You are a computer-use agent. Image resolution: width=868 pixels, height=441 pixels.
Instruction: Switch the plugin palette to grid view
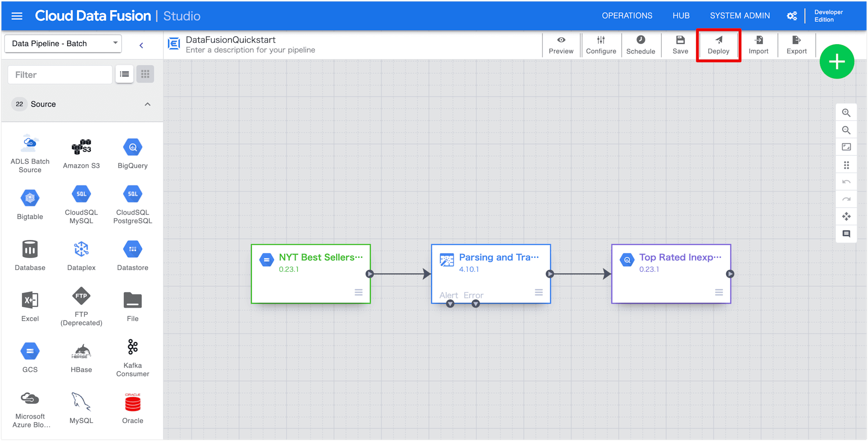coord(145,74)
